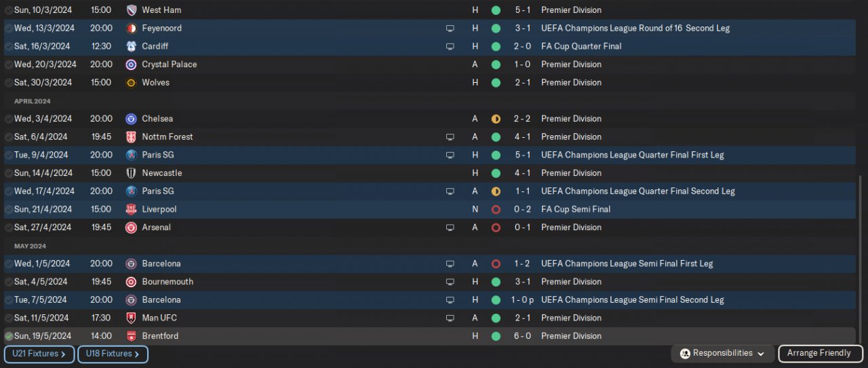Toggle the green check beside Sun 19/5/2024
The width and height of the screenshot is (868, 368).
pyautogui.click(x=9, y=336)
